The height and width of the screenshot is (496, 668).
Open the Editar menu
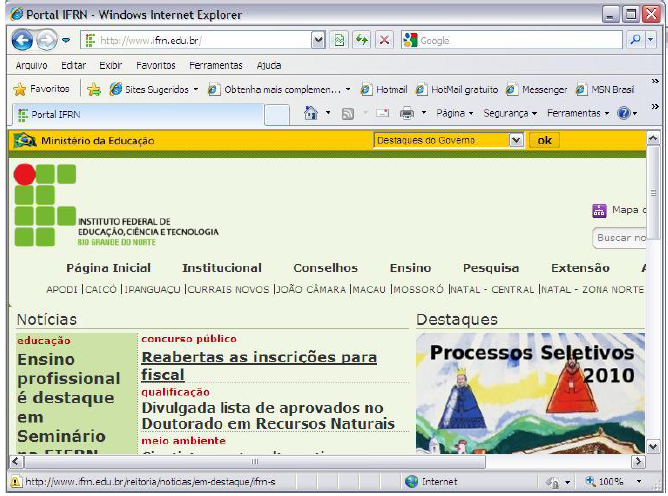pyautogui.click(x=73, y=66)
